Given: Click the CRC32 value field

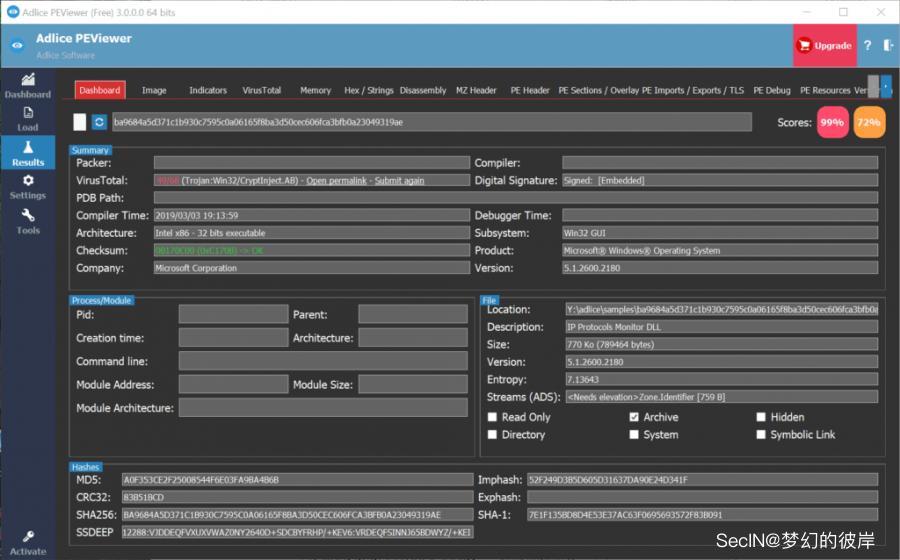Looking at the screenshot, I should click(x=297, y=497).
